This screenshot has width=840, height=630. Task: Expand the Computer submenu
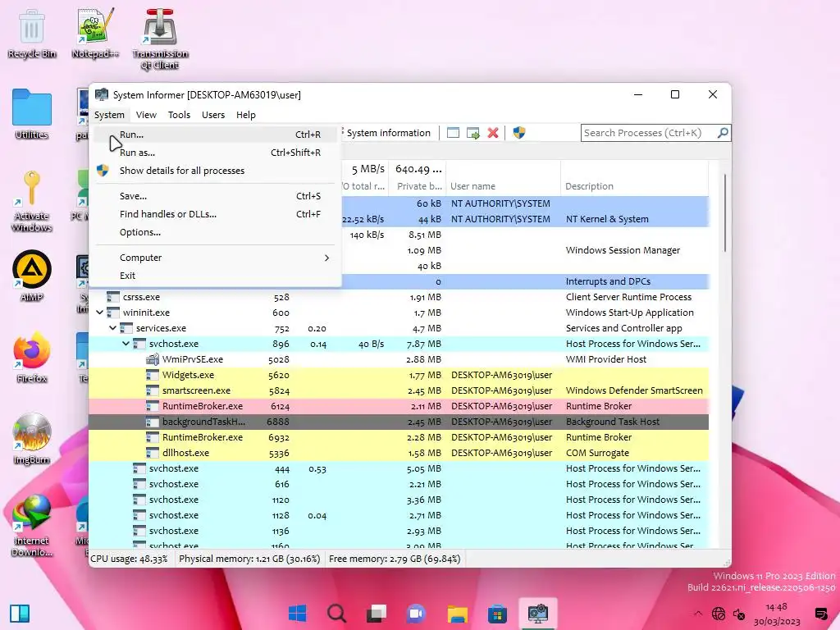tap(216, 258)
